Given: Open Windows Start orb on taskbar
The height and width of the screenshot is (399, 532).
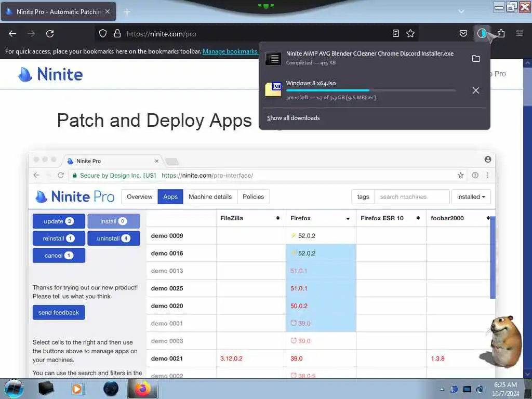Looking at the screenshot, I should point(14,389).
